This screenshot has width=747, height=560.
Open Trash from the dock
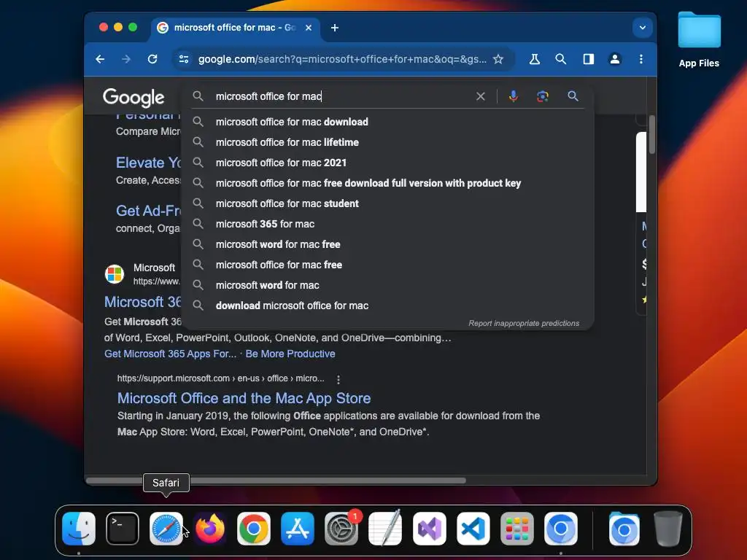[x=668, y=529]
